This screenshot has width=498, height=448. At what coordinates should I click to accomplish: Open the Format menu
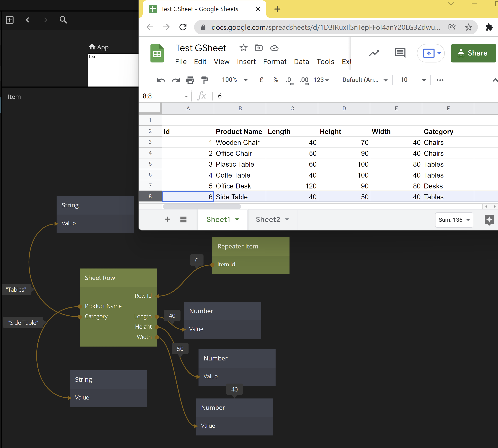(275, 61)
